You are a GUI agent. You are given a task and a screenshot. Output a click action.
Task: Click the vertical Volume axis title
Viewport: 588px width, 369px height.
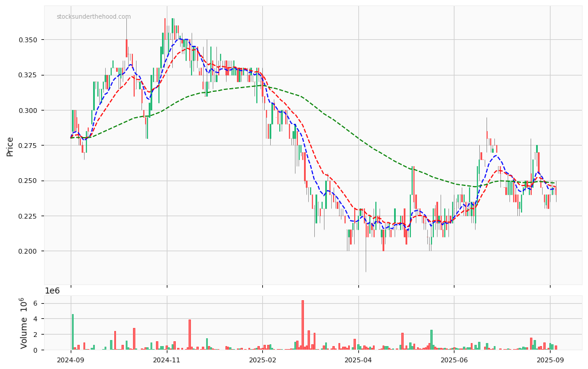pyautogui.click(x=23, y=323)
